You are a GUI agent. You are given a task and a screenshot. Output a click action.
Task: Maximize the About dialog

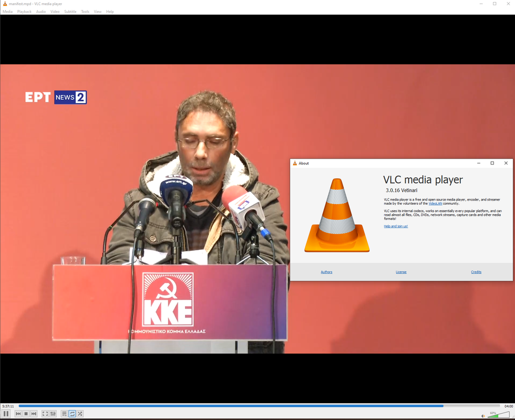[x=492, y=163]
